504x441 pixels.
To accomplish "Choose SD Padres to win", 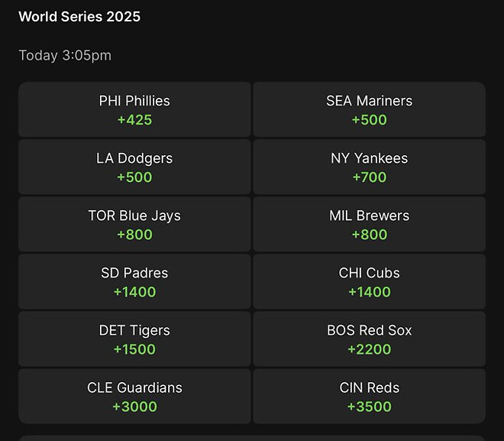I will tap(134, 281).
